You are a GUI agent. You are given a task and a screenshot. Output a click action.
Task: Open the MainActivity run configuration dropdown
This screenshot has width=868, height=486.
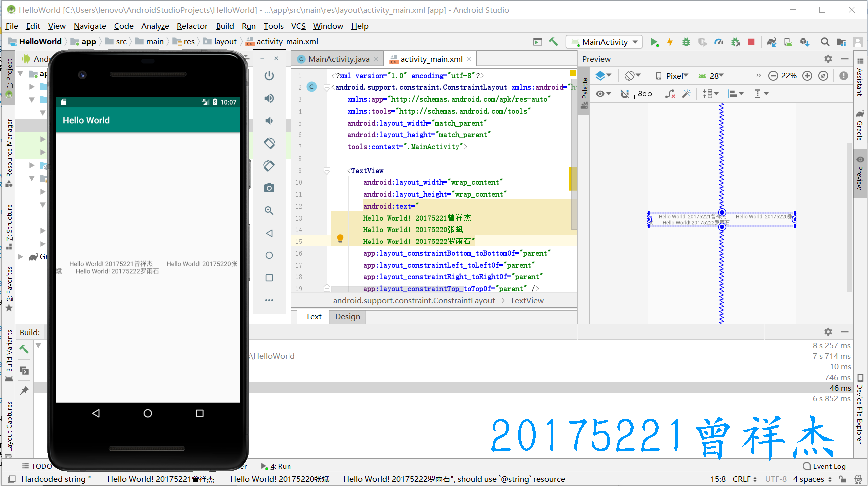pyautogui.click(x=604, y=42)
